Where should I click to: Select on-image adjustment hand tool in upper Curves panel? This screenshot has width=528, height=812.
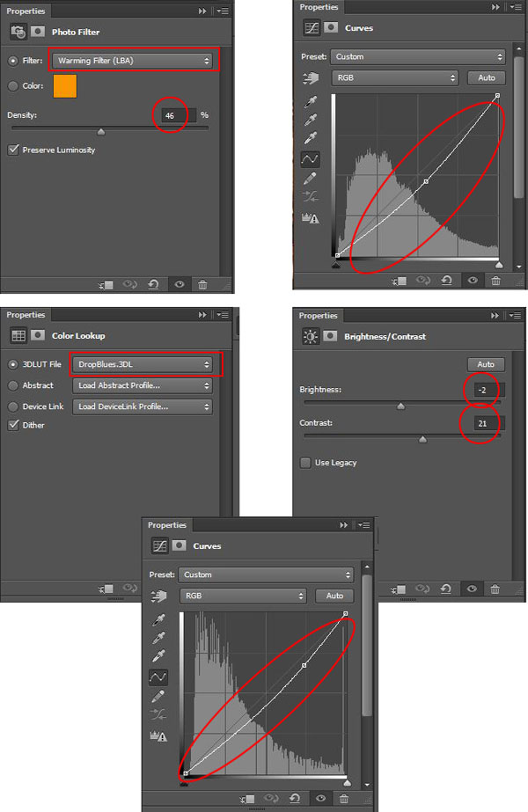pyautogui.click(x=311, y=78)
